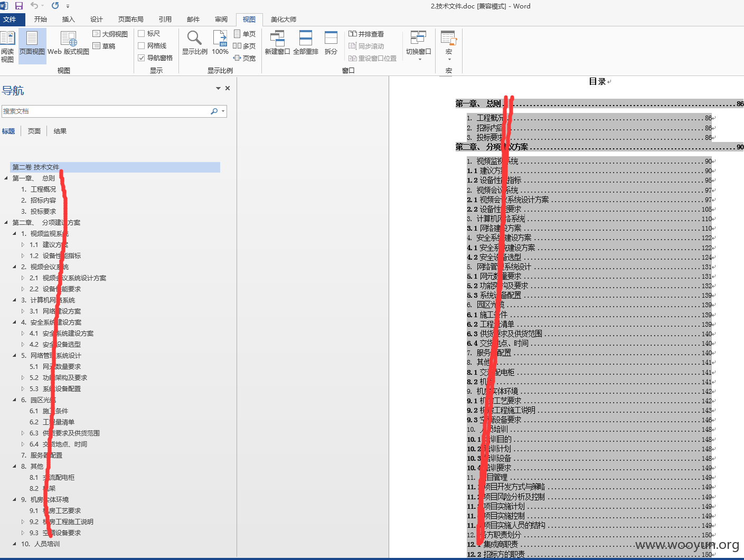Click 并排查看 view side by side
Image resolution: width=744 pixels, height=560 pixels.
(366, 34)
